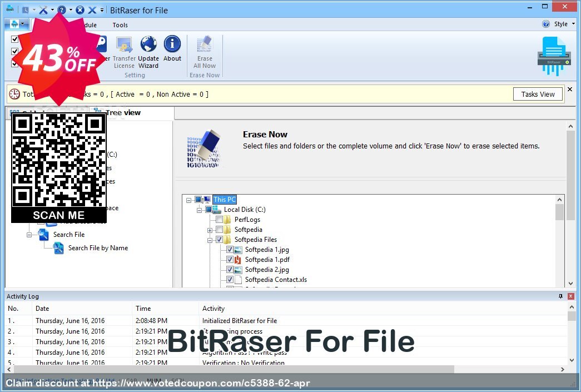The height and width of the screenshot is (392, 581).
Task: Click the Softpedia 1.jpg image icon
Action: tap(238, 250)
